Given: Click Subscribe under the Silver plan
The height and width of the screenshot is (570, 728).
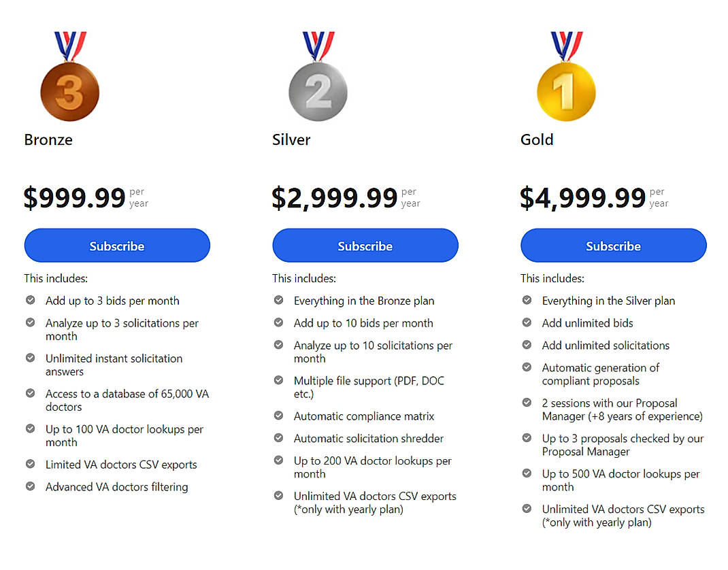Looking at the screenshot, I should [x=365, y=246].
